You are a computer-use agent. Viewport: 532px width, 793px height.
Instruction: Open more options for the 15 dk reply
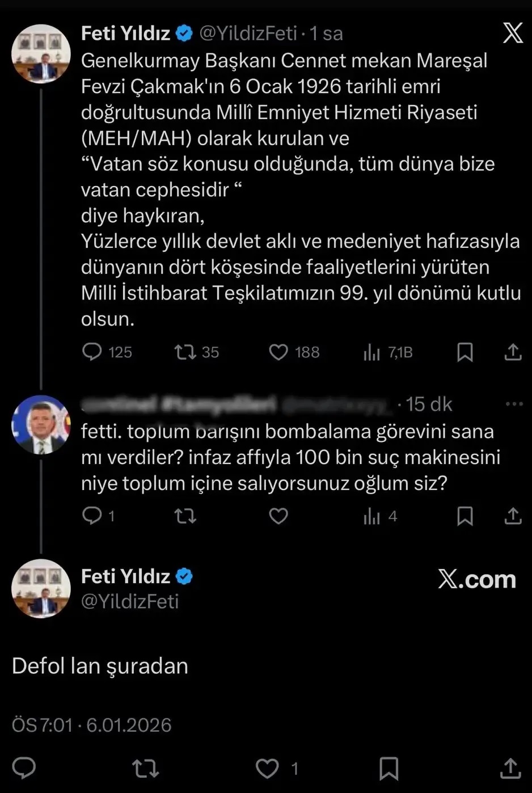coord(514,404)
